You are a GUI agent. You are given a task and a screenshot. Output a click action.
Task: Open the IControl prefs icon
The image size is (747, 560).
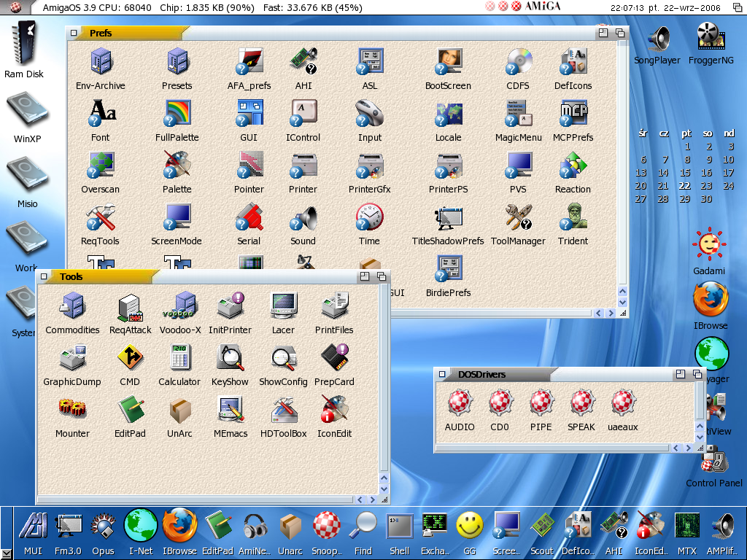(303, 113)
